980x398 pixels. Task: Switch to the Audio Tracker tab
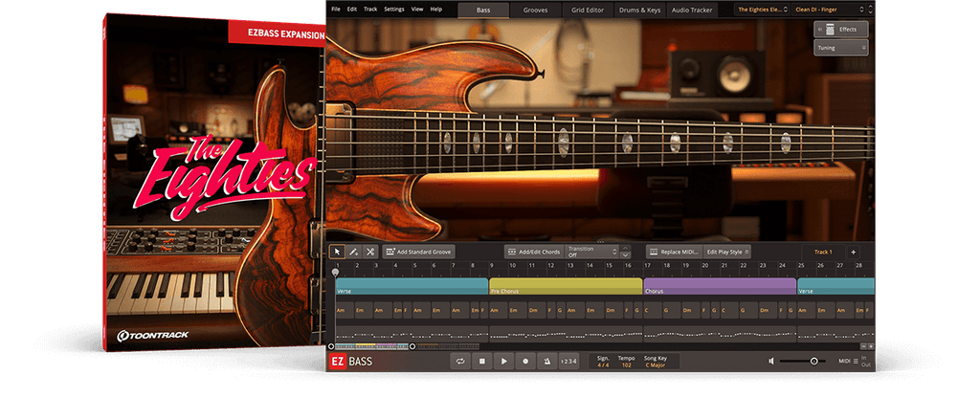point(693,10)
